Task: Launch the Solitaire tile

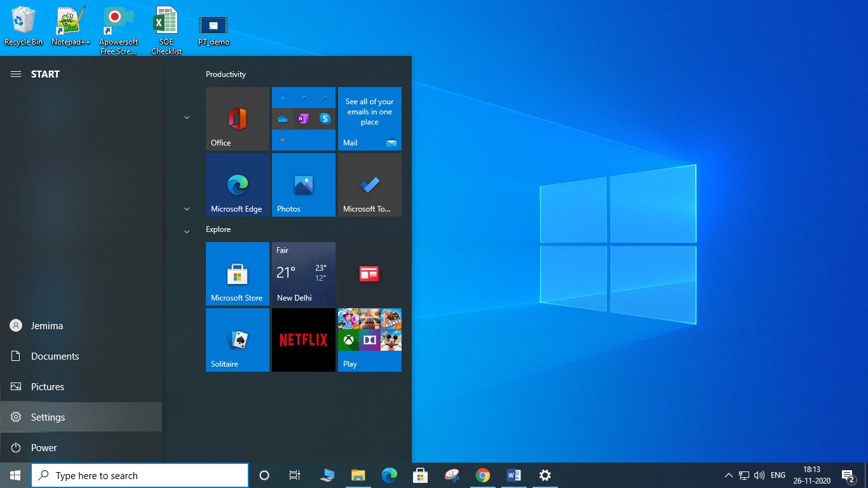Action: pyautogui.click(x=238, y=340)
